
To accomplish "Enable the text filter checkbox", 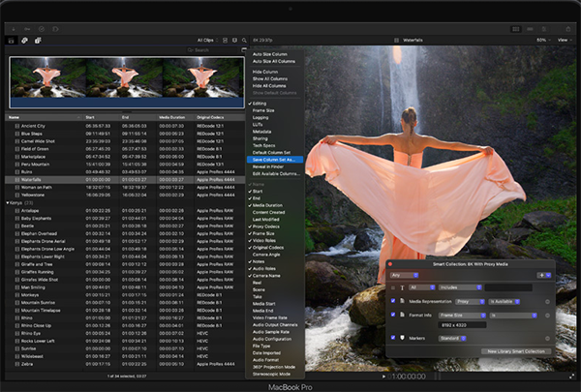I will 393,287.
